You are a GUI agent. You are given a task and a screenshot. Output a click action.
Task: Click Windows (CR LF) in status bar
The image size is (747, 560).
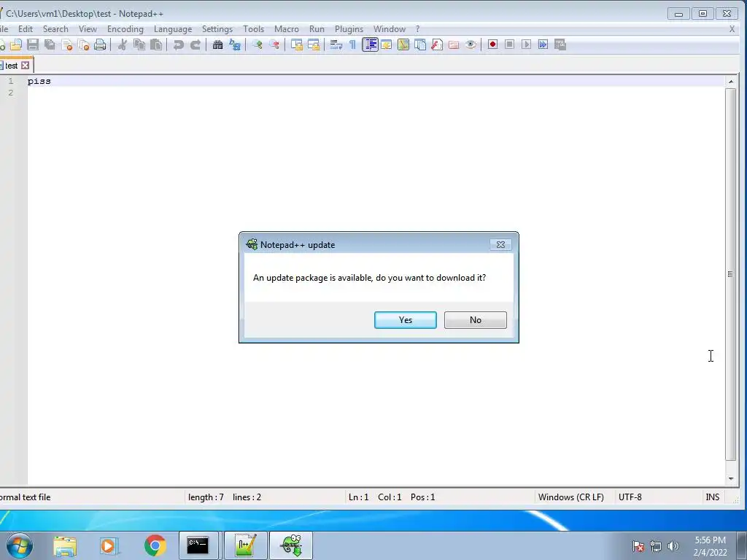coord(570,497)
